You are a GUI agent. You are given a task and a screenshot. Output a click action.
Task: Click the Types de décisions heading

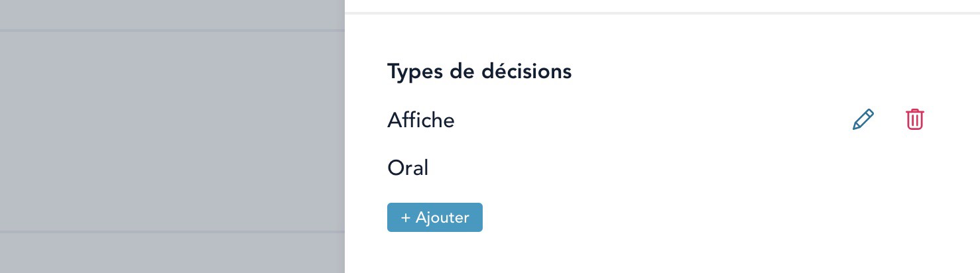coord(479,72)
